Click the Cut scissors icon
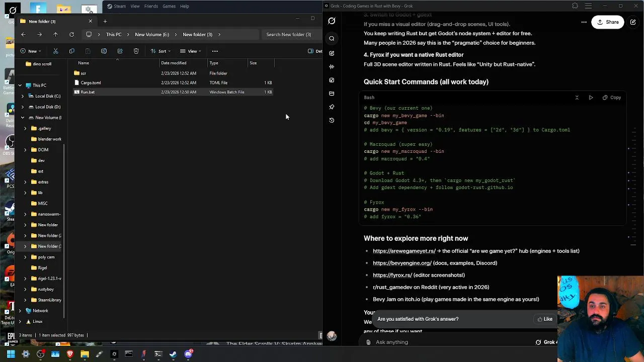This screenshot has height=362, width=644. 55,51
